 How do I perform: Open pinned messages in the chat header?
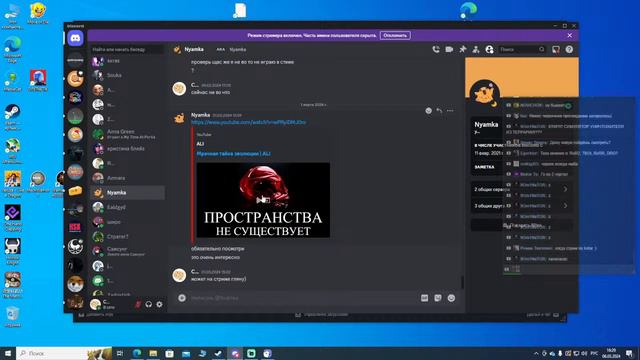pos(462,49)
